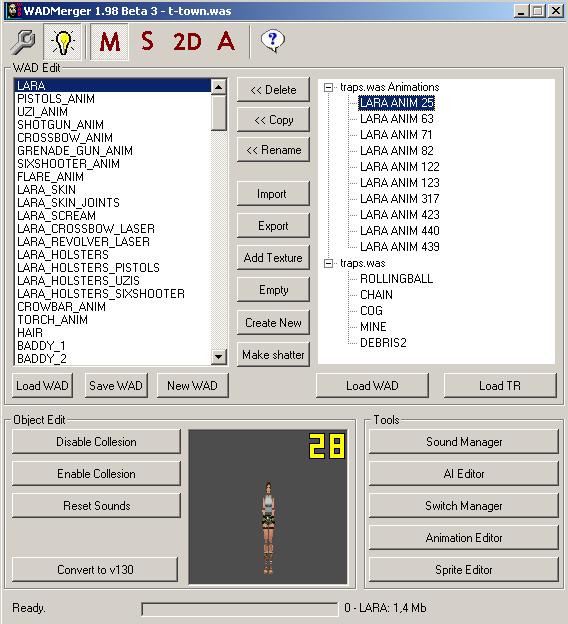The width and height of the screenshot is (568, 624).
Task: Select LARA ANIM 122 tree item
Action: (400, 167)
